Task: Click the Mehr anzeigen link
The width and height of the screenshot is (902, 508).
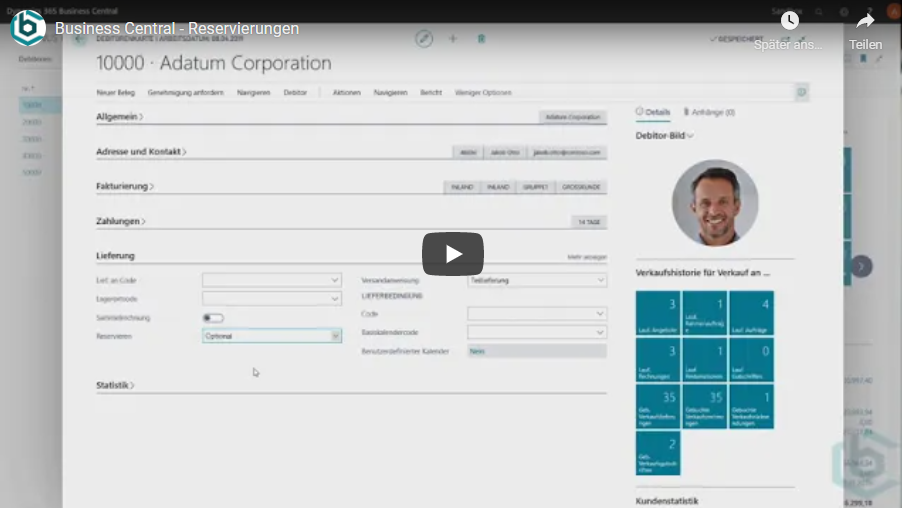Action: (587, 257)
